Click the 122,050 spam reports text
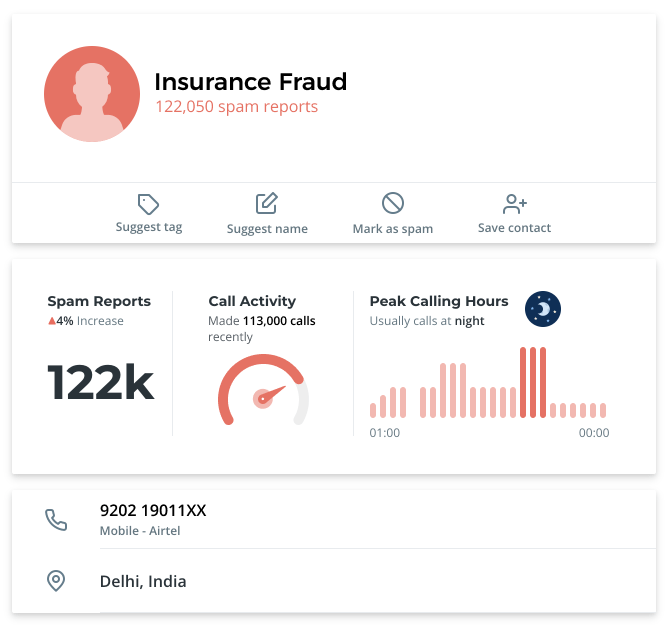The width and height of the screenshot is (668, 625). click(236, 106)
